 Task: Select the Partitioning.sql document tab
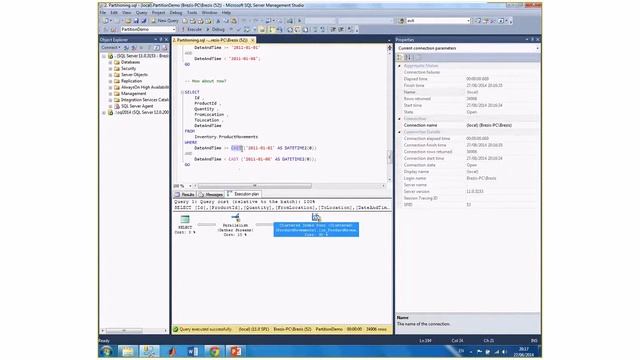212,40
